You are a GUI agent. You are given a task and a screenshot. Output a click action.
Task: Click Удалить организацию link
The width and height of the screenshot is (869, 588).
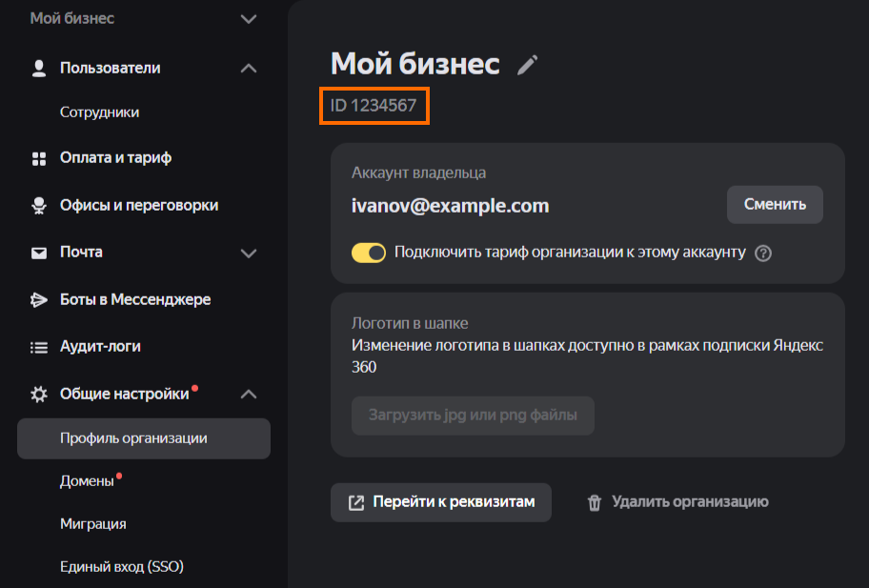point(677,502)
